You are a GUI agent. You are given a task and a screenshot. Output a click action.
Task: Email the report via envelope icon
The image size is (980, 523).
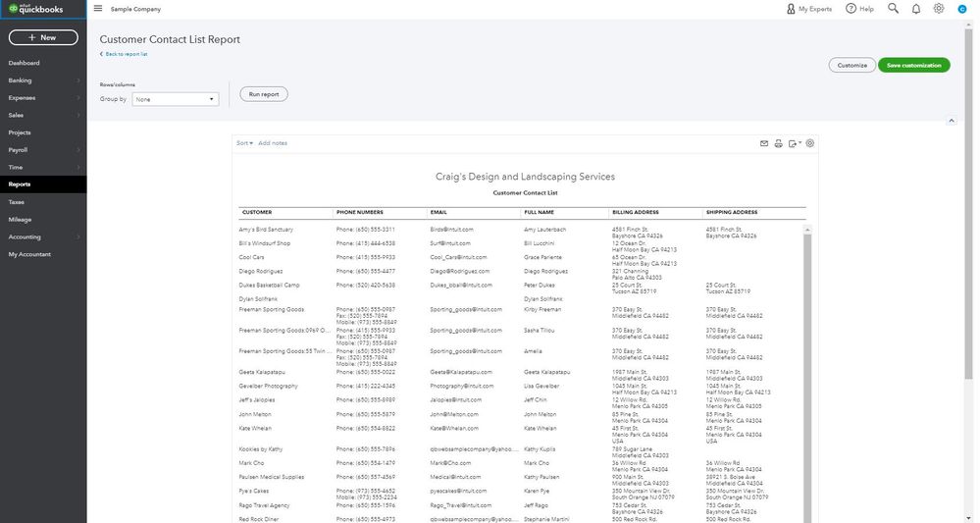(764, 143)
